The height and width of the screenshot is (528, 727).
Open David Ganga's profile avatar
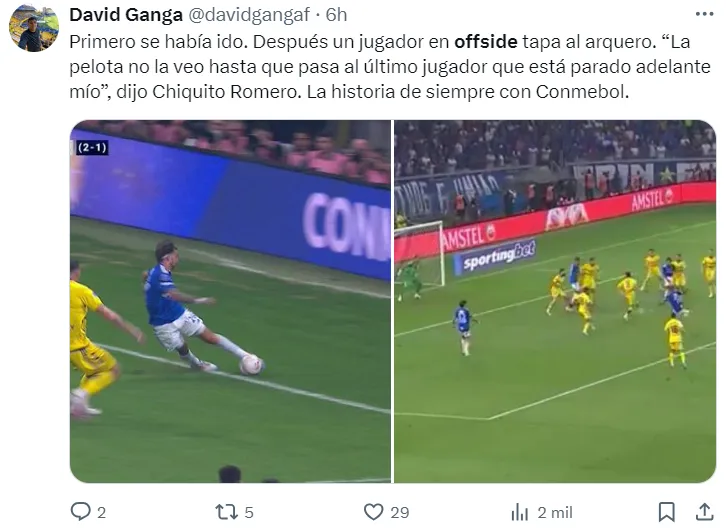click(x=34, y=27)
